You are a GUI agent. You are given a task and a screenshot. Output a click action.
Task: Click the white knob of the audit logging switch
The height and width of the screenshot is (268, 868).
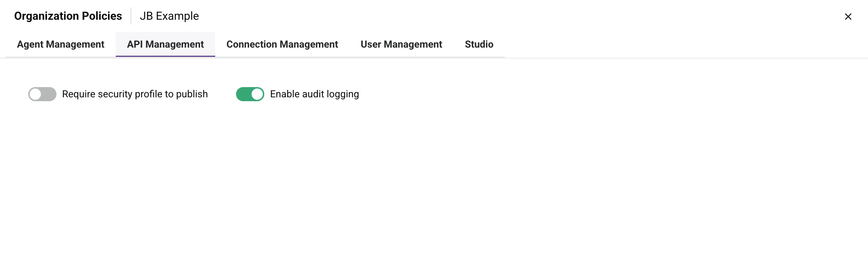[x=257, y=94]
